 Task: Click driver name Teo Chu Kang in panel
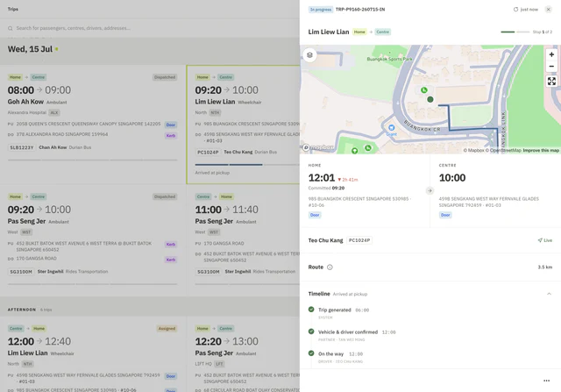pyautogui.click(x=325, y=240)
